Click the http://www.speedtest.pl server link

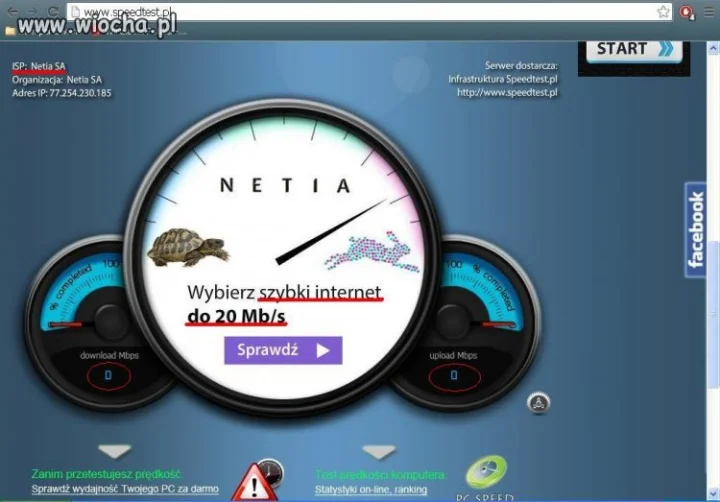[507, 92]
